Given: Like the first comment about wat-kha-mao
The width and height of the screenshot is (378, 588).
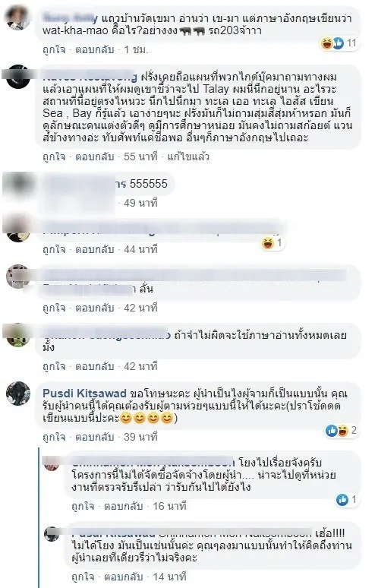Looking at the screenshot, I should point(54,49).
